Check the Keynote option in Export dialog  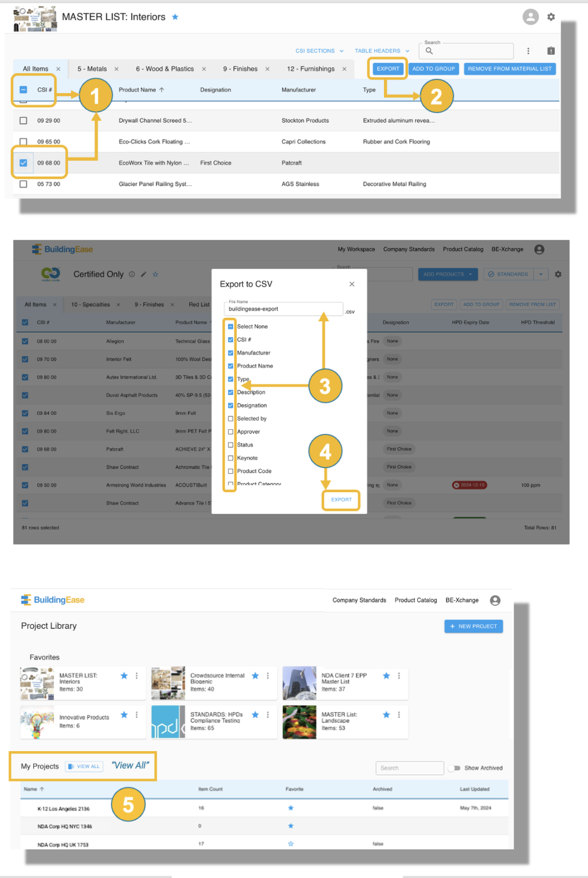click(x=231, y=458)
